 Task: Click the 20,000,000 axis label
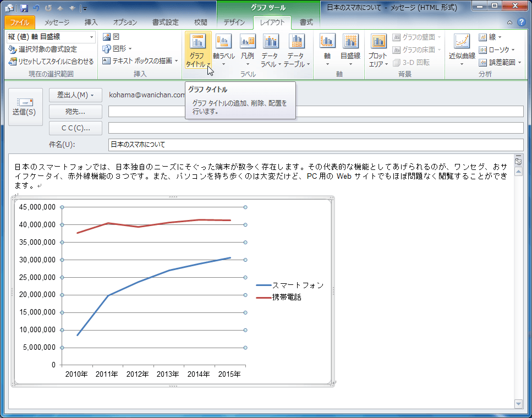37,294
